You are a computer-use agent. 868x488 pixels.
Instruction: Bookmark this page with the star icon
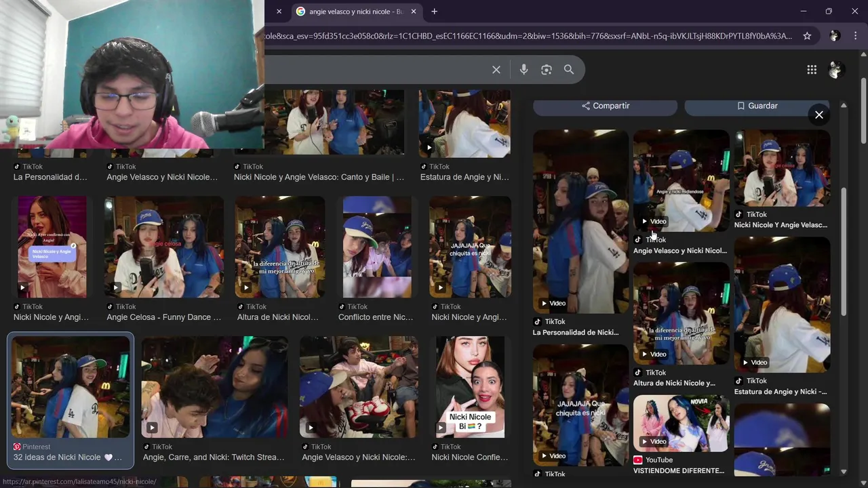click(x=807, y=36)
